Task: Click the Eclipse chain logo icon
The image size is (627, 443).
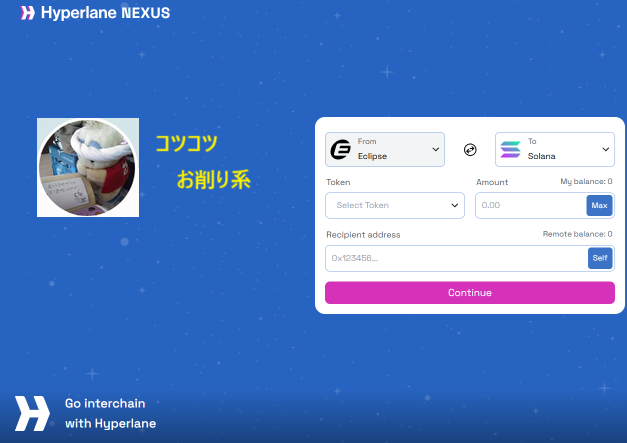Action: (340, 150)
